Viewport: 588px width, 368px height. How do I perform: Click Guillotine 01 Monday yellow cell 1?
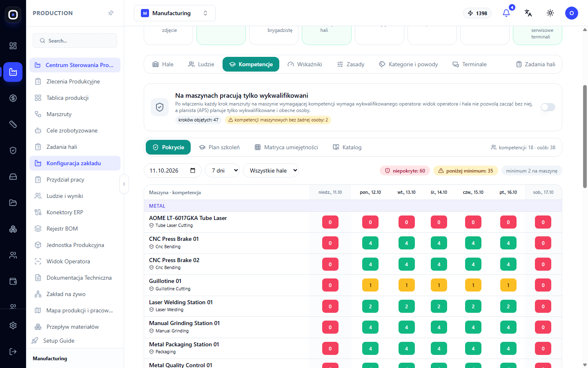pyautogui.click(x=370, y=285)
